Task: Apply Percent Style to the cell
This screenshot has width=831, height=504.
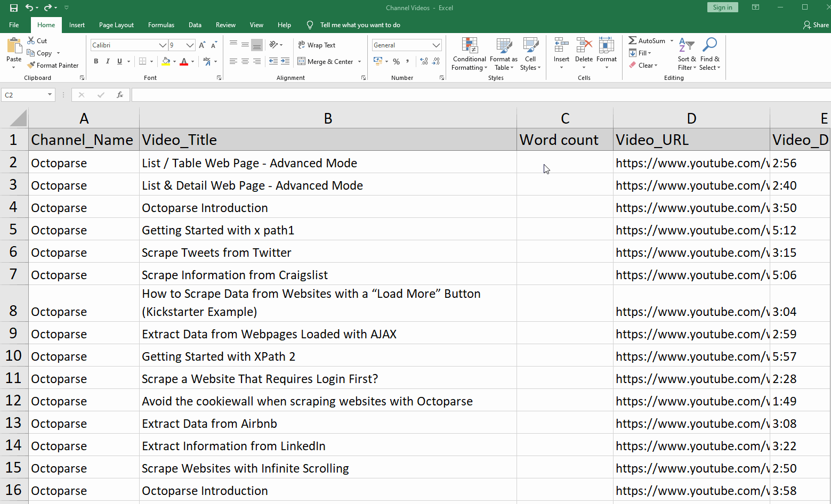Action: tap(396, 61)
